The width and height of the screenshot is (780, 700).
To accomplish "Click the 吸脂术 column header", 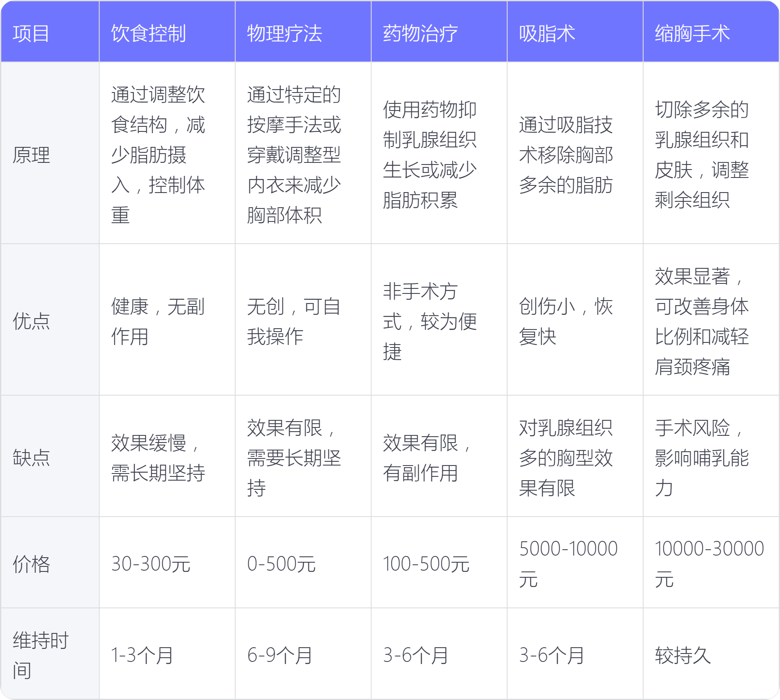I will (x=547, y=33).
